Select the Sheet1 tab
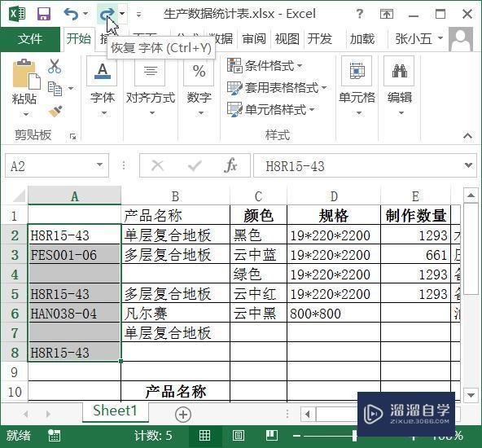Image resolution: width=482 pixels, height=448 pixels. (x=115, y=411)
